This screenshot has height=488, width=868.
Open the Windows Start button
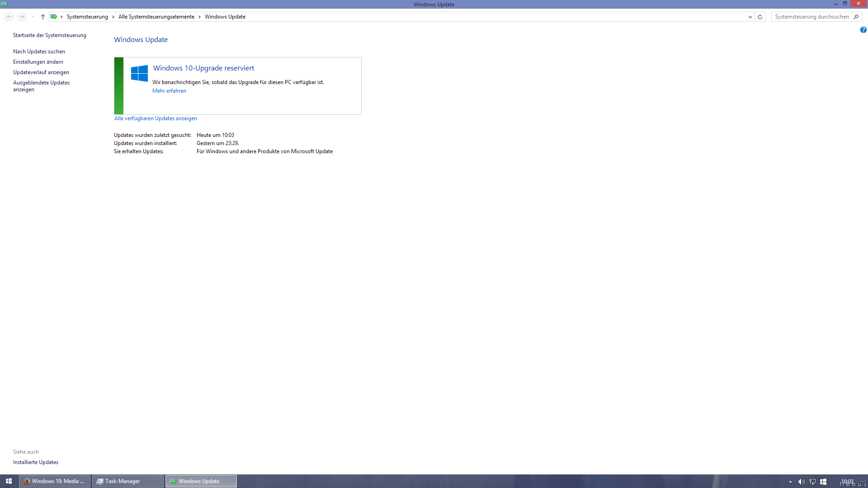coord(9,481)
